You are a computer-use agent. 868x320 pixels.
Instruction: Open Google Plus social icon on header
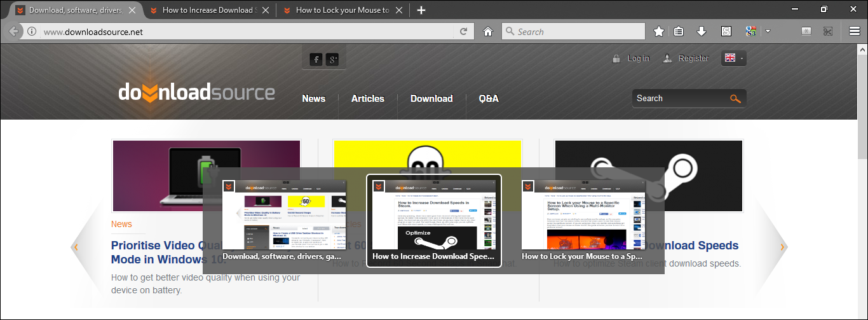332,59
